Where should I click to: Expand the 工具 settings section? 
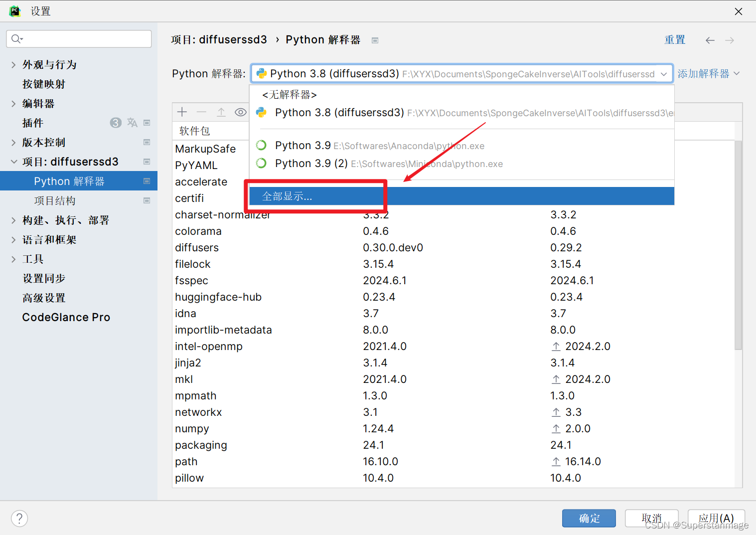coord(13,259)
